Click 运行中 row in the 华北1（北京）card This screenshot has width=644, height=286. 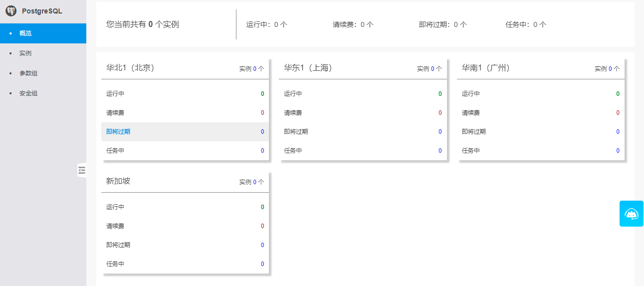(185, 94)
